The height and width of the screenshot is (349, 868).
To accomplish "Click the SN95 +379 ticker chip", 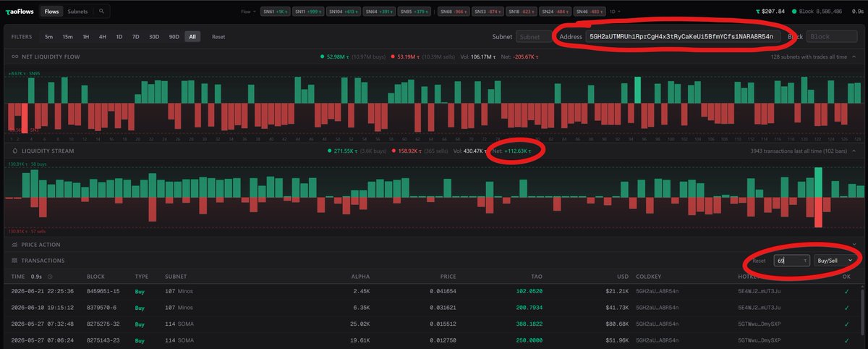I will coord(413,12).
